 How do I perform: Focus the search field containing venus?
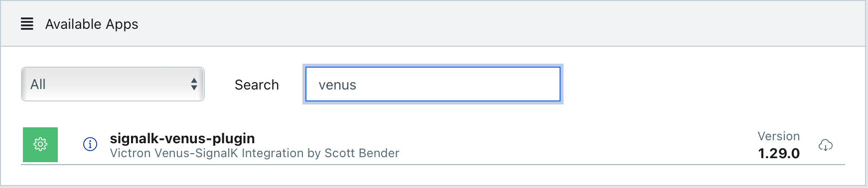[x=433, y=85]
